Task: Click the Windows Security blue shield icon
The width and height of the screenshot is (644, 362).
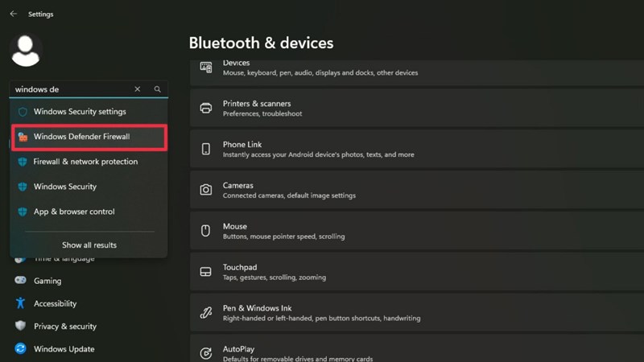Action: [x=23, y=187]
